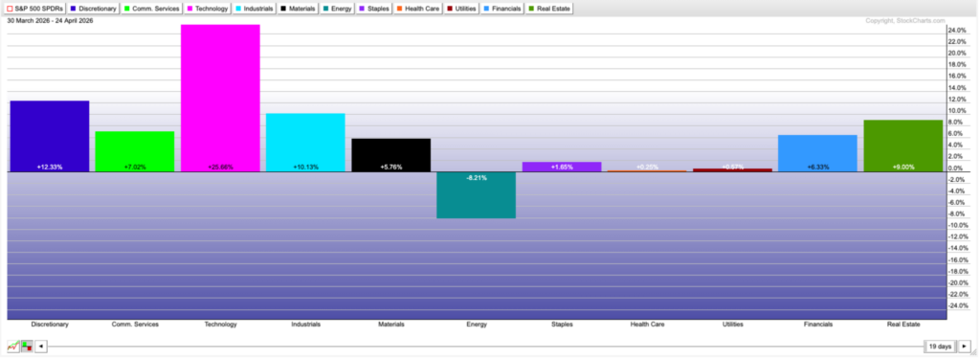Screen dimensions: 980x359
Task: Toggle Energy sector in the top legend
Action: pyautogui.click(x=338, y=9)
